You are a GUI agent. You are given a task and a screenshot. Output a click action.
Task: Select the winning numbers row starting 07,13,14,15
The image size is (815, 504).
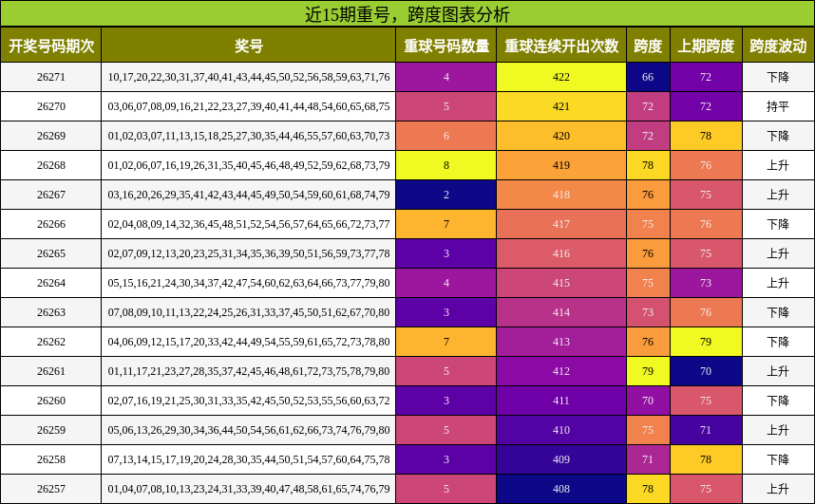249,459
